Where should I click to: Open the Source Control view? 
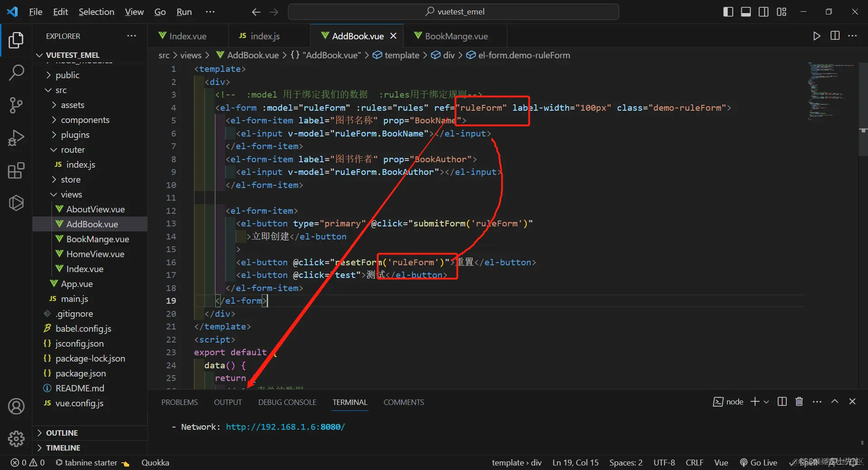[16, 105]
